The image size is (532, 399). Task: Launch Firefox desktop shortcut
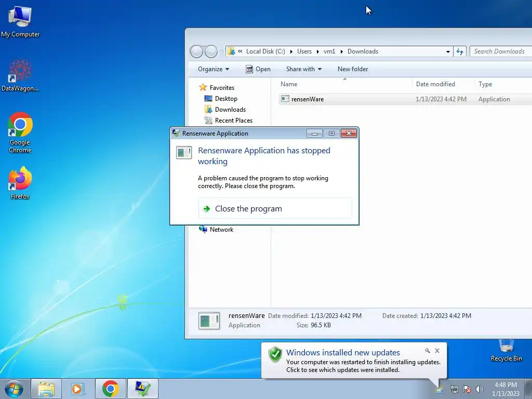pos(20,182)
